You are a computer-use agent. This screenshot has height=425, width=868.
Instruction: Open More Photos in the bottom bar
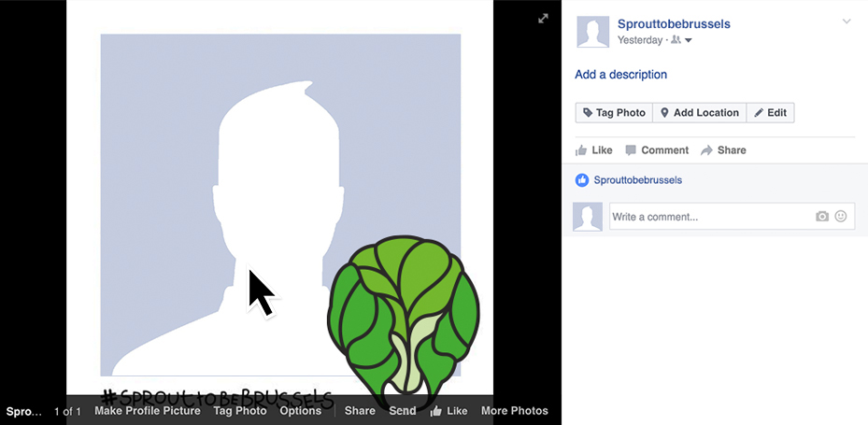click(514, 411)
